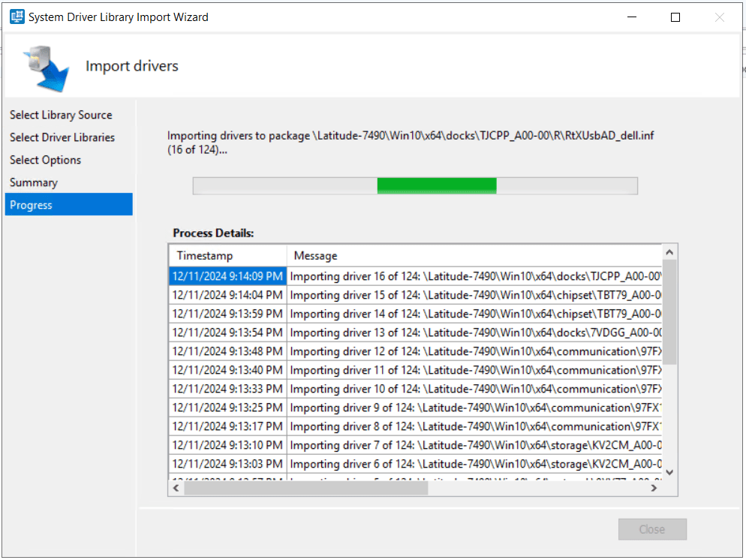Screen dimensions: 746x560
Task: Select the Select Library Source step
Action: [61, 115]
